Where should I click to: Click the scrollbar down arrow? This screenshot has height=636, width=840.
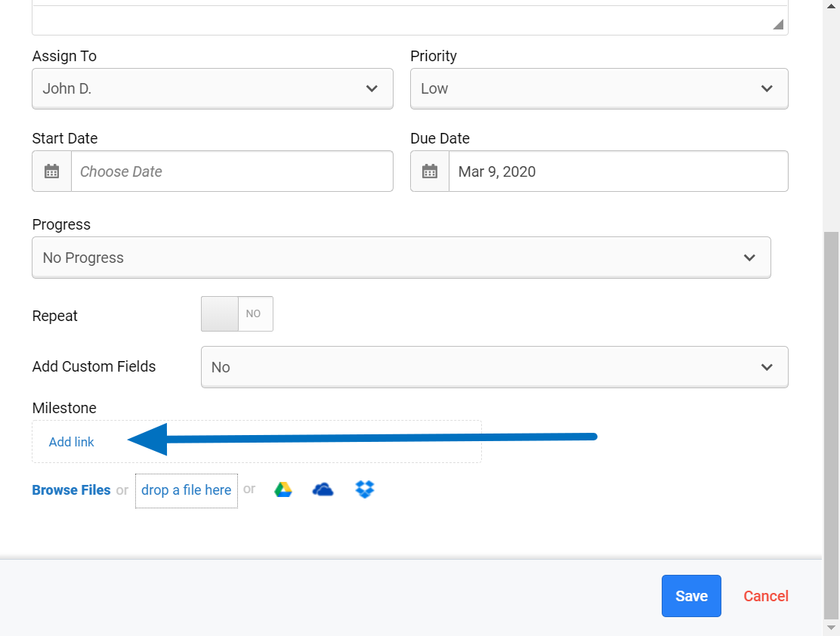pos(831,627)
